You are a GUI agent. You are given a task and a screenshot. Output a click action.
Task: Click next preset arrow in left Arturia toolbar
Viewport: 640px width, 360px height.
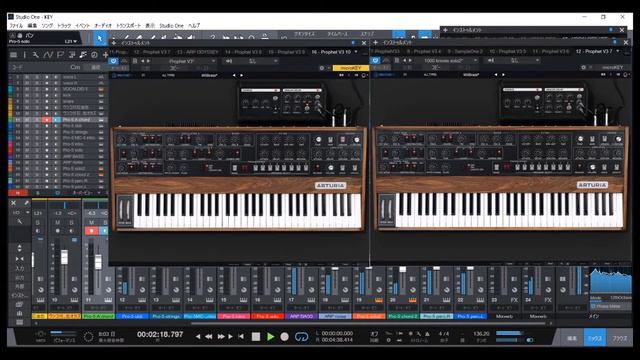(x=242, y=76)
